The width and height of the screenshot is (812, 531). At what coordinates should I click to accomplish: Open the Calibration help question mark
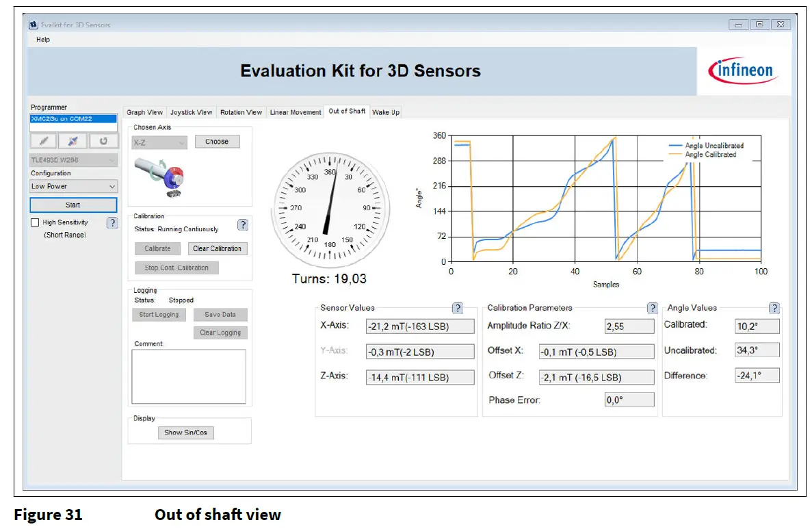point(244,224)
